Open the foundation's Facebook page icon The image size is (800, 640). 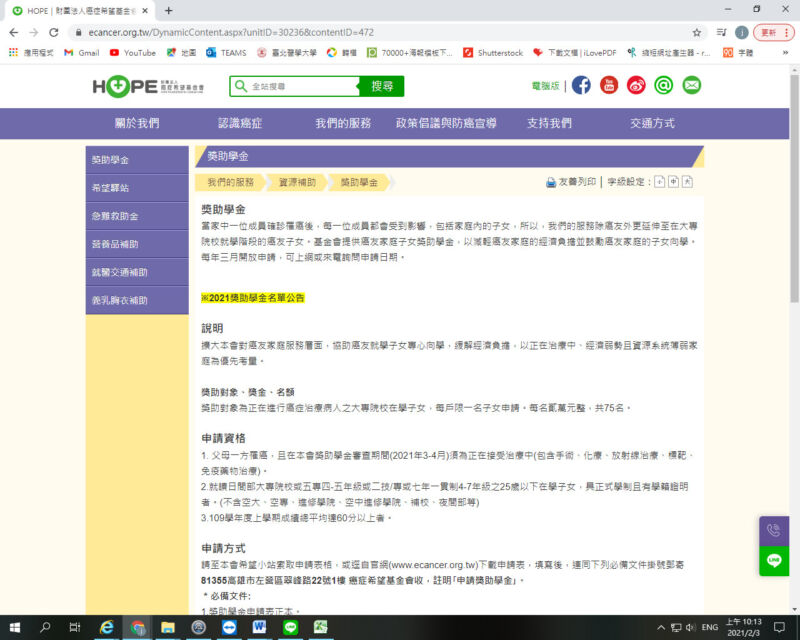581,86
